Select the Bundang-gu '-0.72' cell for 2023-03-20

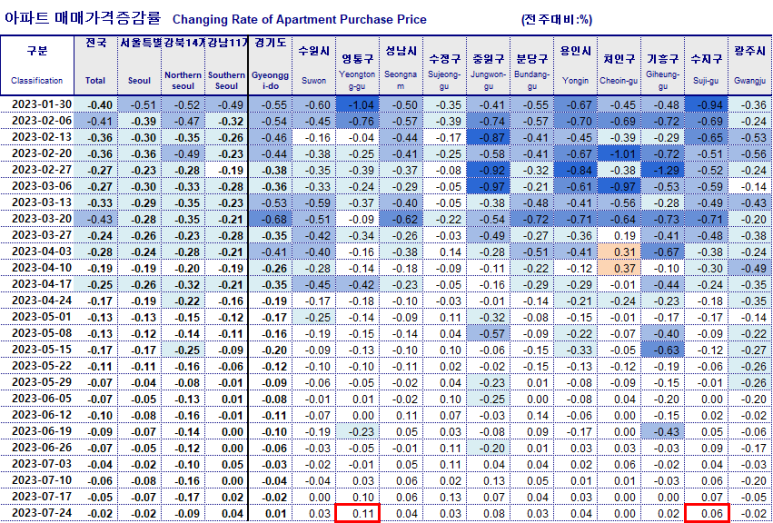point(532,218)
